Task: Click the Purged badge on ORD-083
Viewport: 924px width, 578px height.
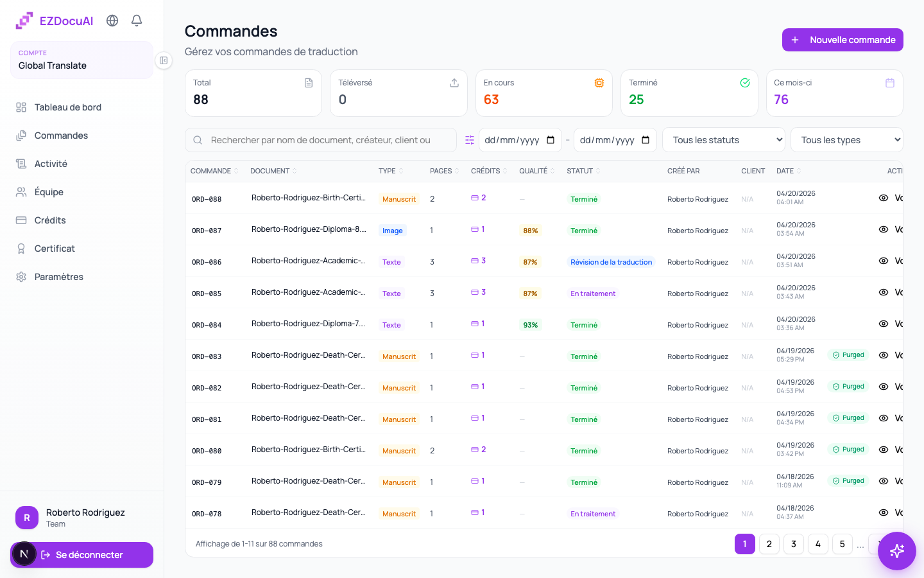Action: coord(848,355)
